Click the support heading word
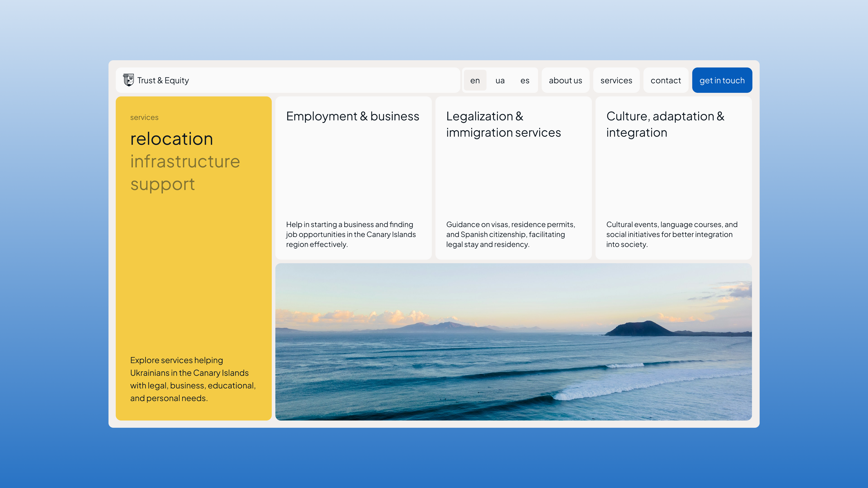 click(x=162, y=184)
